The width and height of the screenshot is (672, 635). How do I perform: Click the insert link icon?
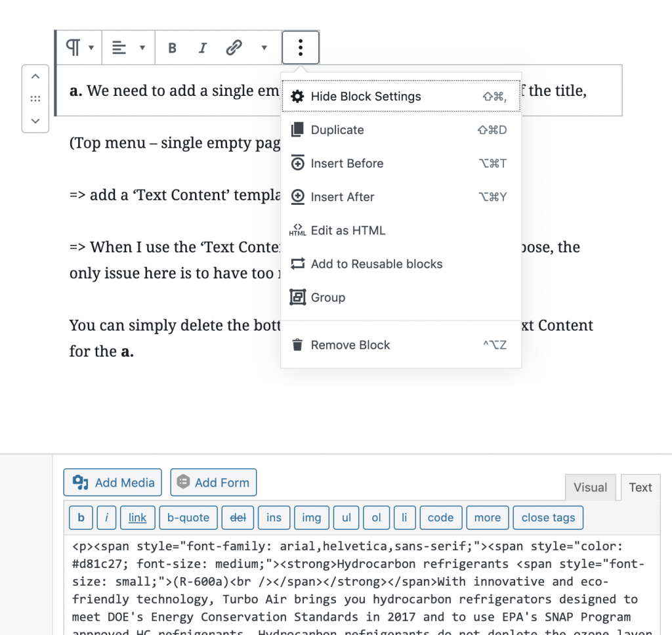[x=234, y=48]
